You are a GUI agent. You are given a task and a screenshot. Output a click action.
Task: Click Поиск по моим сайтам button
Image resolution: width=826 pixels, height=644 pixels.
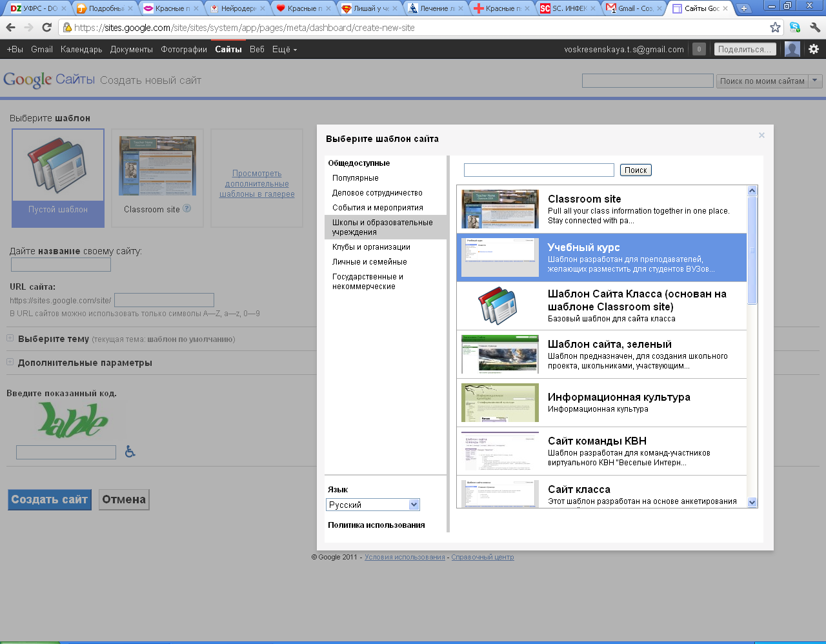pos(762,81)
